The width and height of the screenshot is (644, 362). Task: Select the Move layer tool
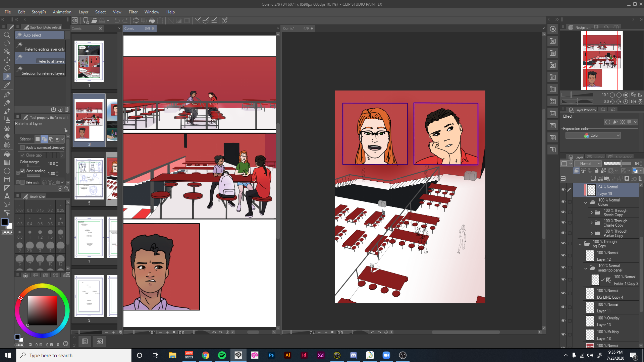(x=7, y=60)
